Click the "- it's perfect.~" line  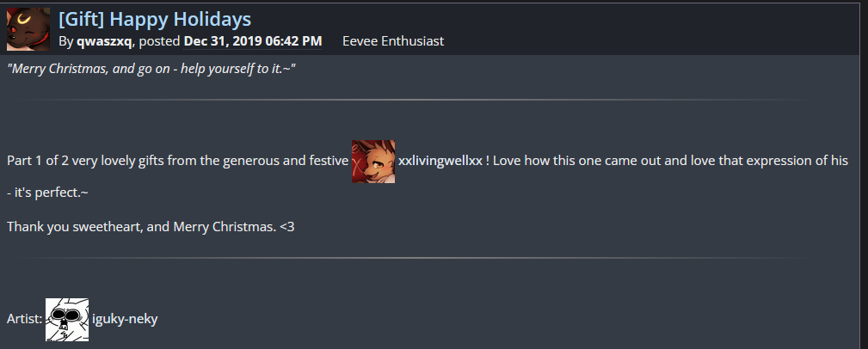47,193
